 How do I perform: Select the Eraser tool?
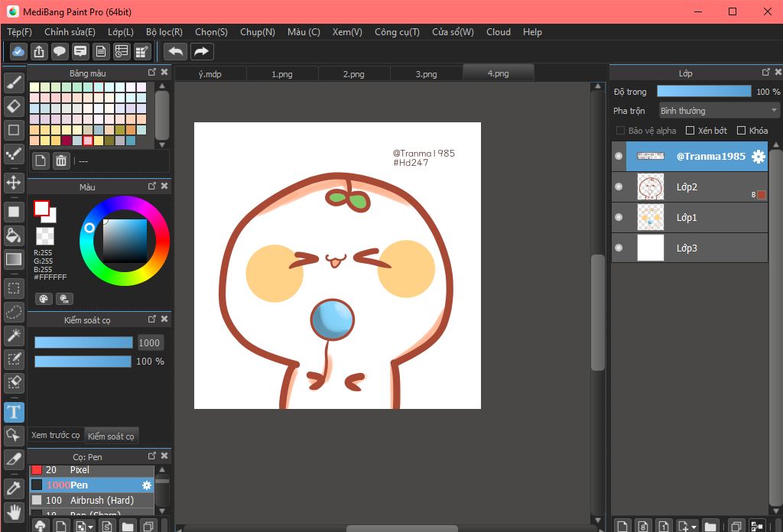pyautogui.click(x=14, y=106)
